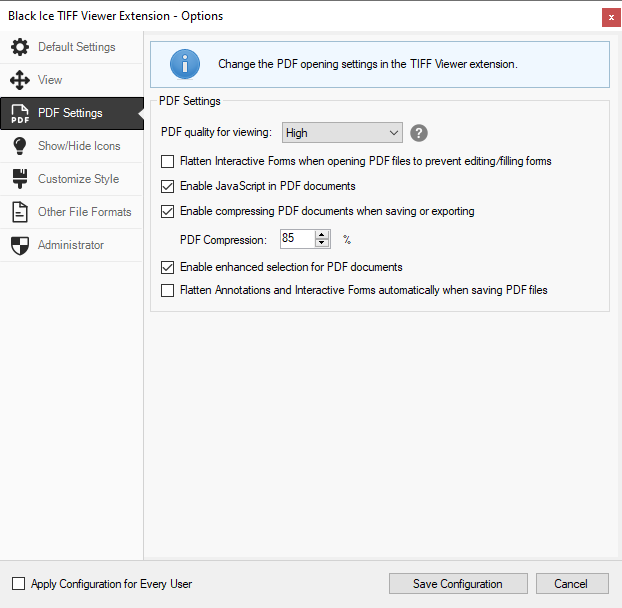This screenshot has height=608, width=622.
Task: Toggle Enable enhanced selection for PDF documents
Action: click(167, 267)
